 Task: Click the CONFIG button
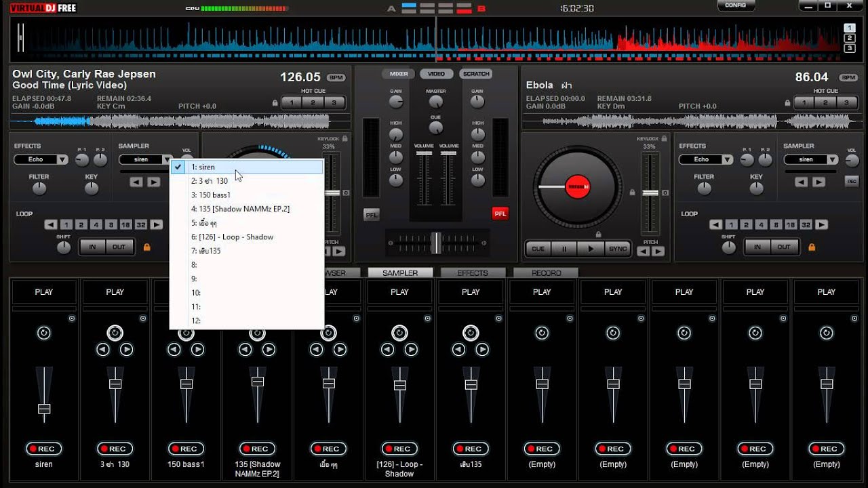click(x=736, y=5)
